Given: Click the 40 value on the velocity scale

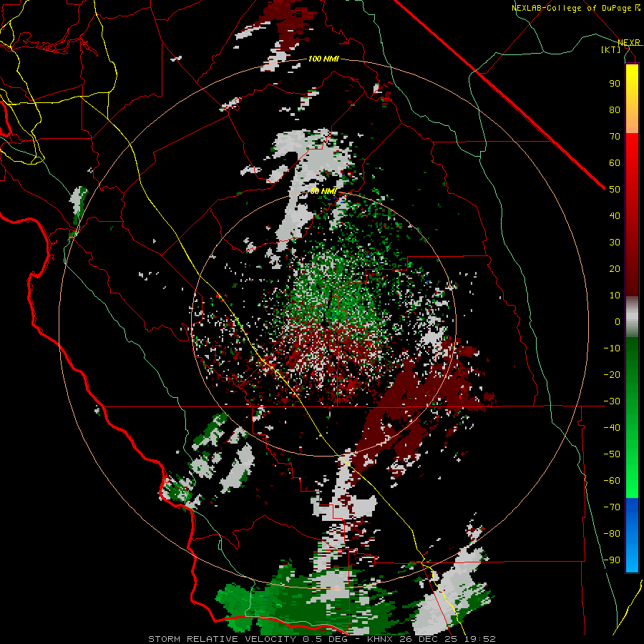Looking at the screenshot, I should click(615, 215).
